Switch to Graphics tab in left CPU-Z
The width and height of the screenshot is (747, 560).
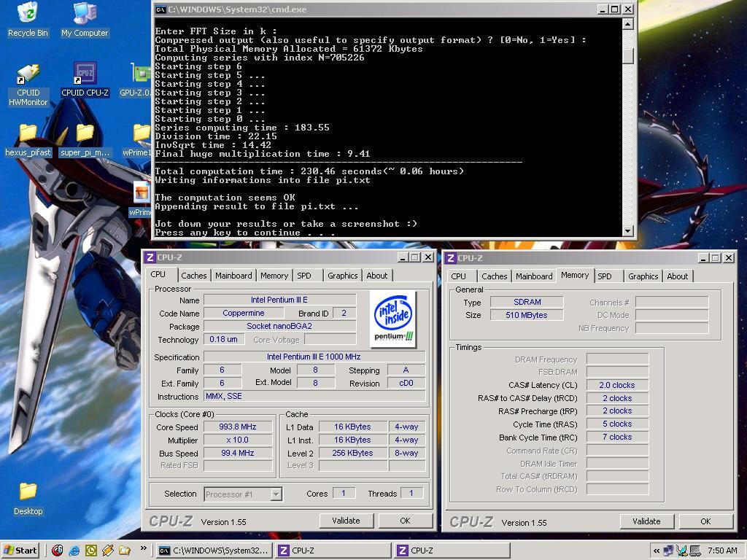coord(342,276)
